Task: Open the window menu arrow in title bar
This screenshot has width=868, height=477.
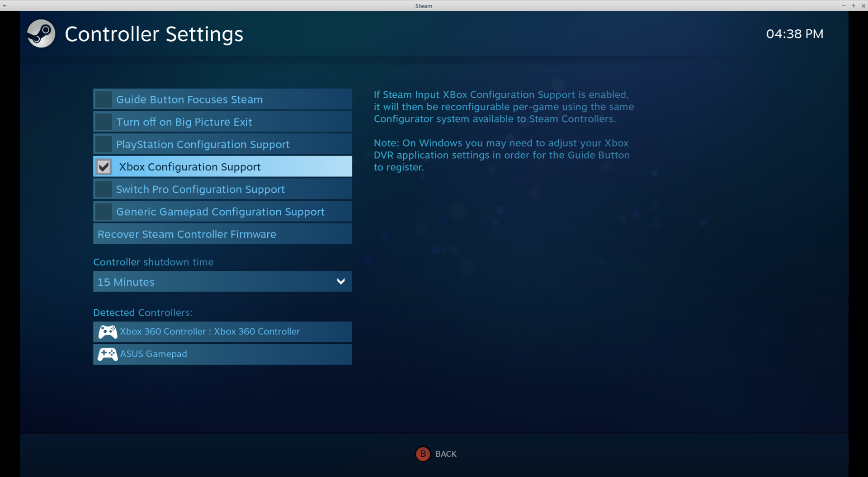Action: [x=5, y=6]
